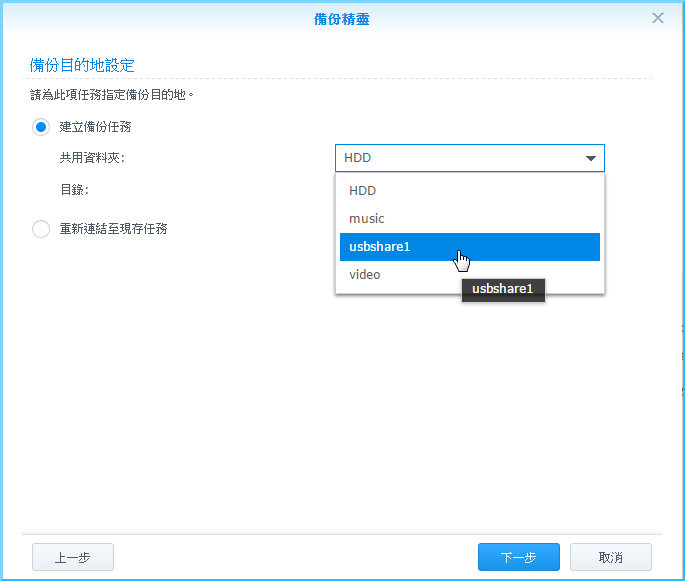Viewport: 685px width, 581px height.
Task: Click the 請為此項任務指定備份目的地 description text
Action: (111, 95)
